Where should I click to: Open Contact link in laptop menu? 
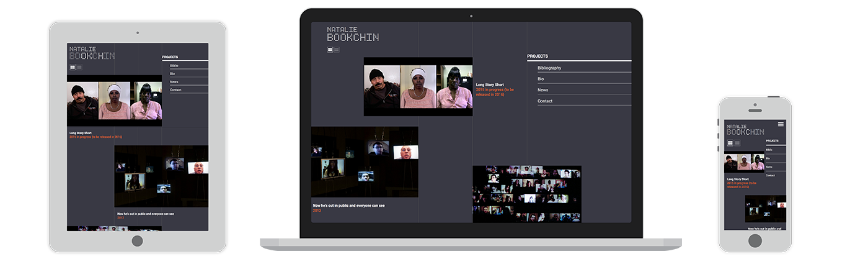pyautogui.click(x=545, y=101)
